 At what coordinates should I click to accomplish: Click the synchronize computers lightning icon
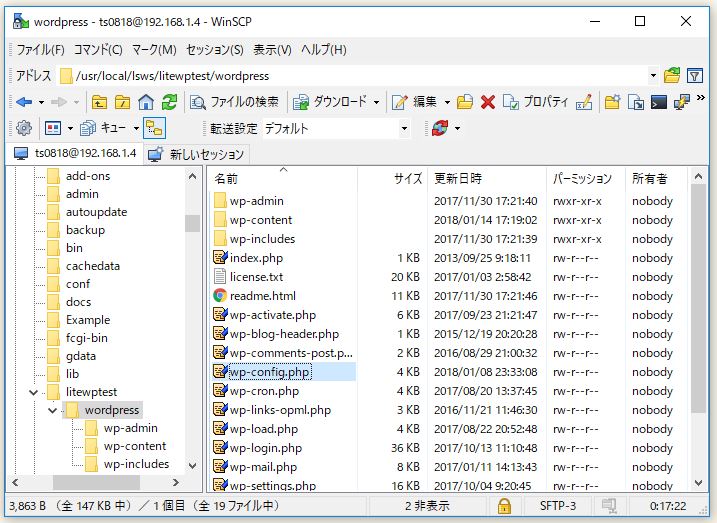click(682, 102)
